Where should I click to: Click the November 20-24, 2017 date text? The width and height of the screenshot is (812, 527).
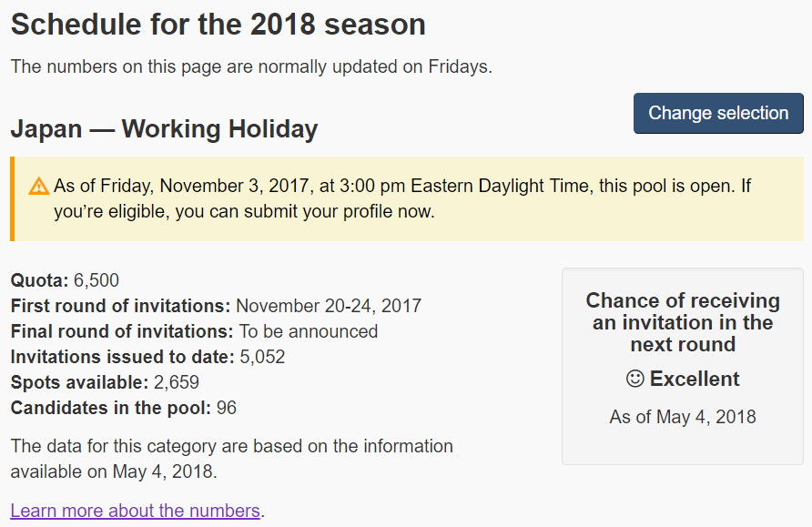click(x=329, y=306)
